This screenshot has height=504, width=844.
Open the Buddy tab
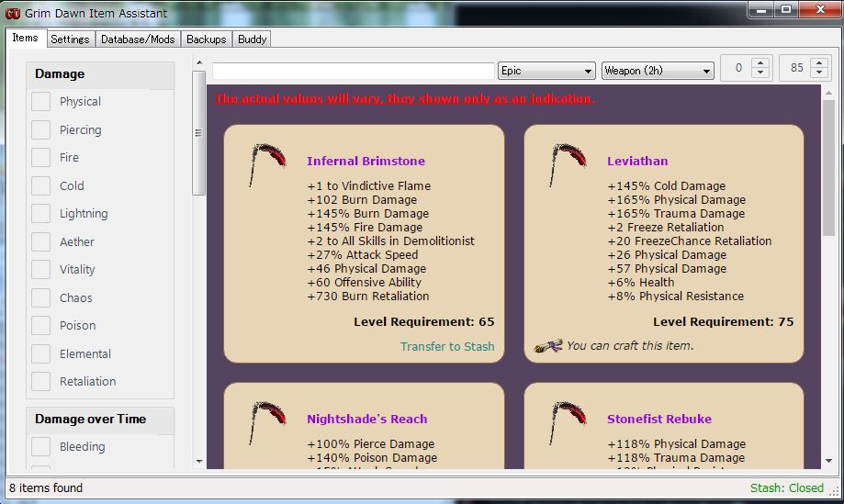[252, 39]
